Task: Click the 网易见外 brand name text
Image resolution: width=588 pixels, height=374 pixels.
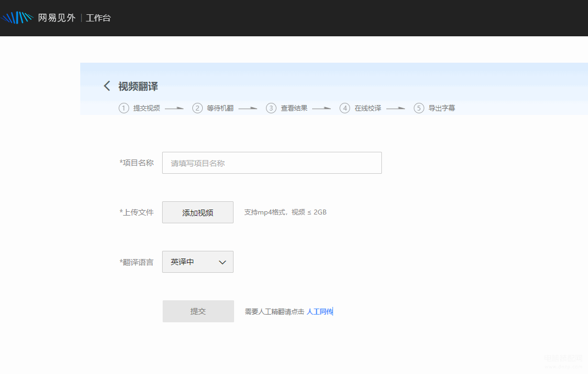Action: click(x=57, y=18)
